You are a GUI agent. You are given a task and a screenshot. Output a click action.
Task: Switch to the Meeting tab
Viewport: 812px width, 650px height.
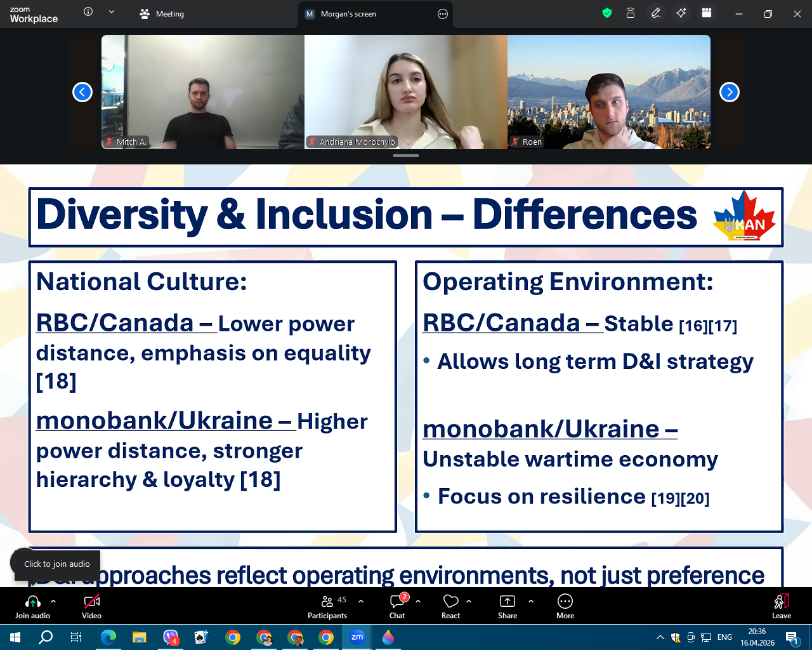point(162,14)
